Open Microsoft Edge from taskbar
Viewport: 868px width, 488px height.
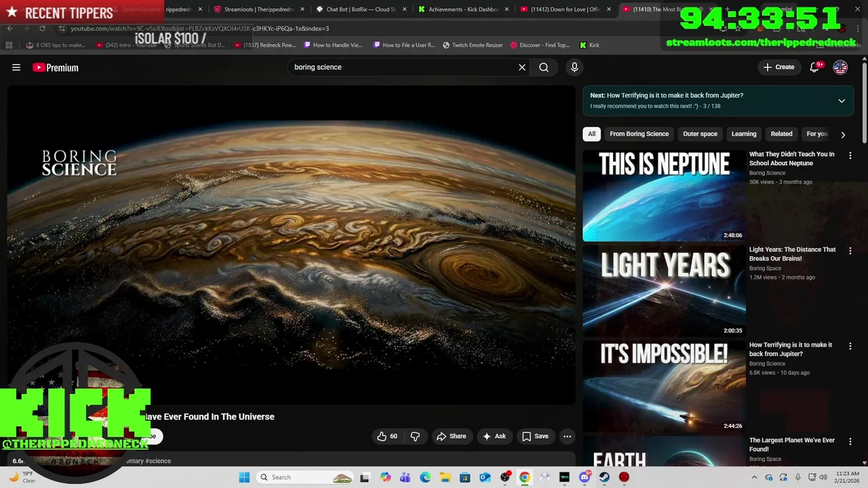point(425,477)
